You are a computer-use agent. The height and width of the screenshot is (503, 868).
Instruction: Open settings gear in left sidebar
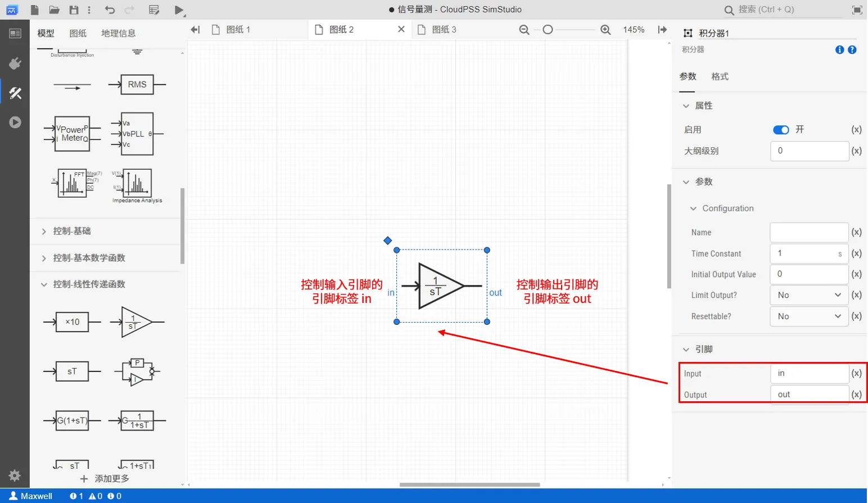[x=15, y=475]
